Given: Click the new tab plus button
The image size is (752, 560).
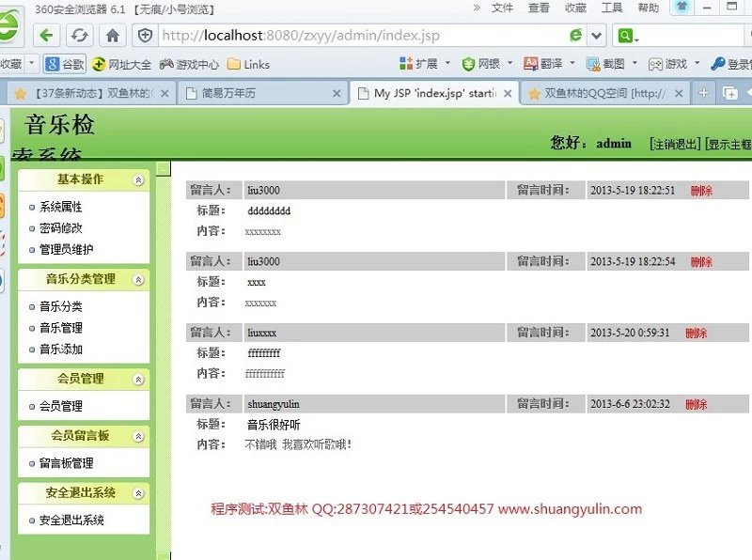Looking at the screenshot, I should tap(703, 93).
